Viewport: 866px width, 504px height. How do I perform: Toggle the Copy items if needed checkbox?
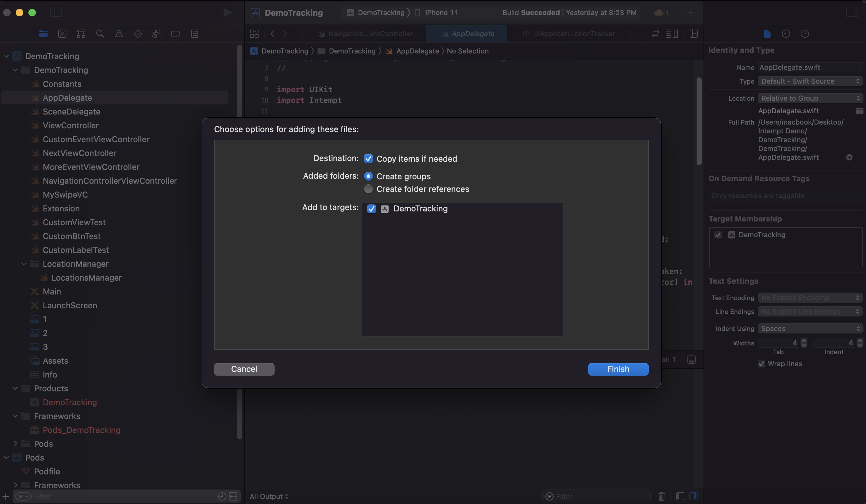pyautogui.click(x=368, y=158)
